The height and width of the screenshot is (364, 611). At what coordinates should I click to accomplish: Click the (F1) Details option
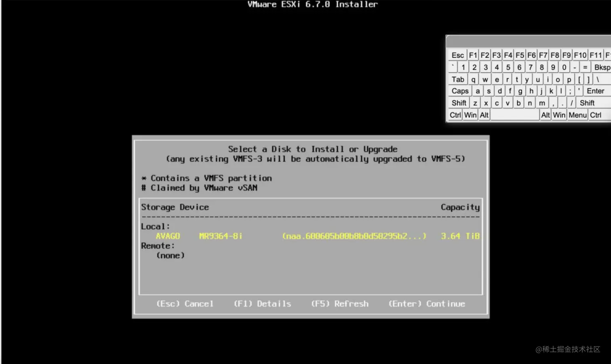tap(262, 304)
